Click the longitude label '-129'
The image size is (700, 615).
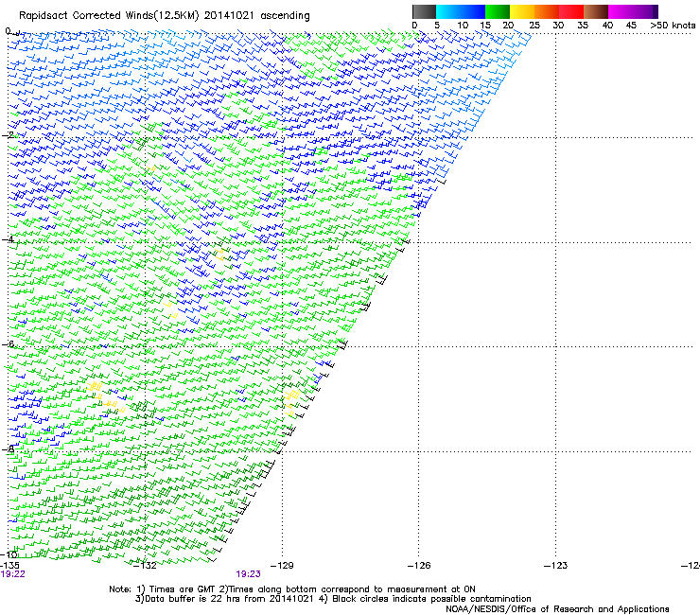coord(282,566)
